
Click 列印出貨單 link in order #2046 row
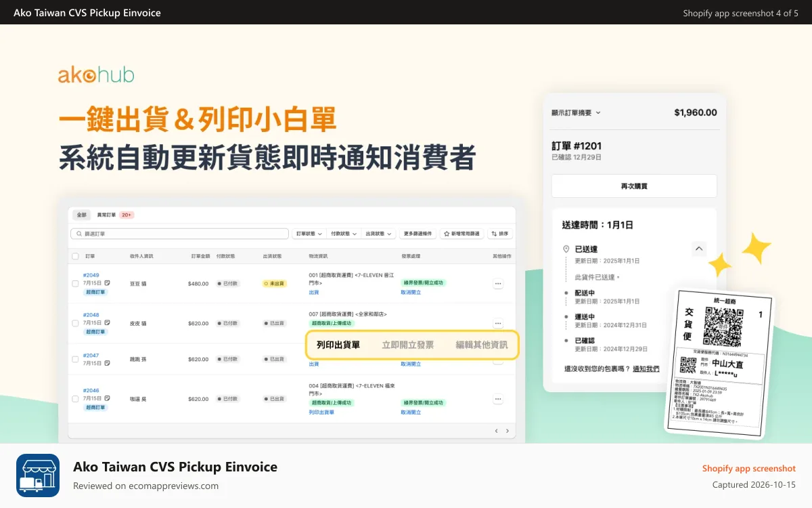(321, 412)
